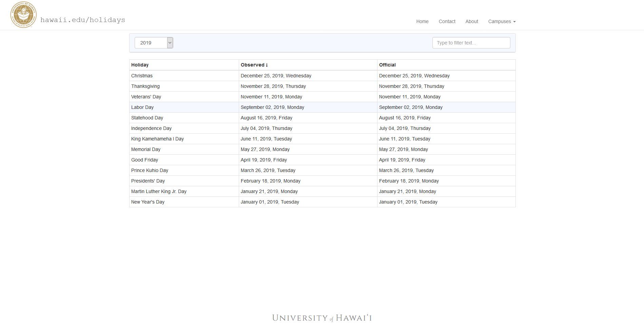Click the hawaii.edu/holidays site title
Image resolution: width=644 pixels, height=324 pixels.
[x=83, y=20]
